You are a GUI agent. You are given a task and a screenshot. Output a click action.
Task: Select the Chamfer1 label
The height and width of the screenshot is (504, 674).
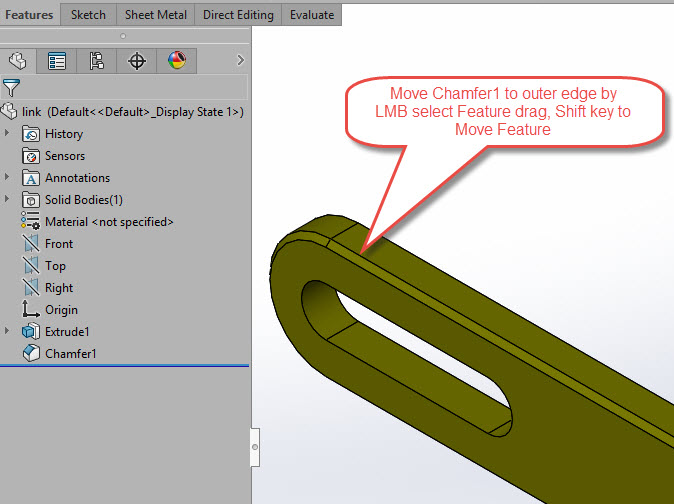tap(70, 354)
